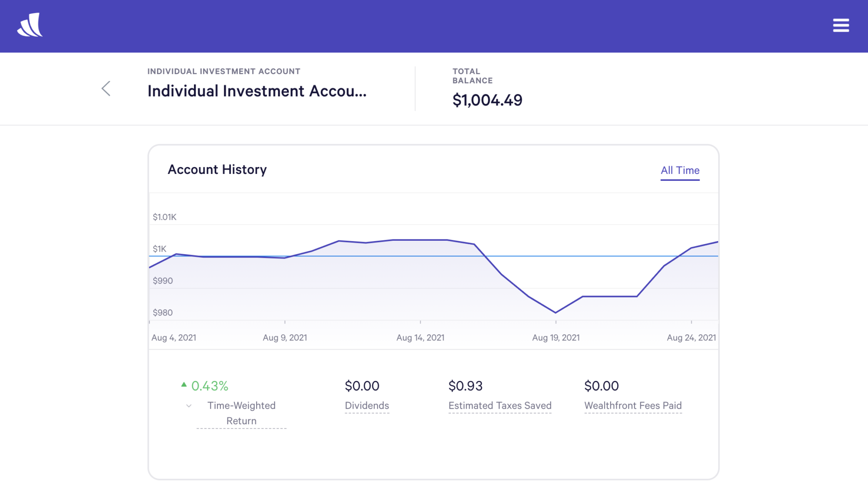Image resolution: width=868 pixels, height=488 pixels.
Task: Click the Aug 14, 2021 axis label
Action: pyautogui.click(x=420, y=337)
